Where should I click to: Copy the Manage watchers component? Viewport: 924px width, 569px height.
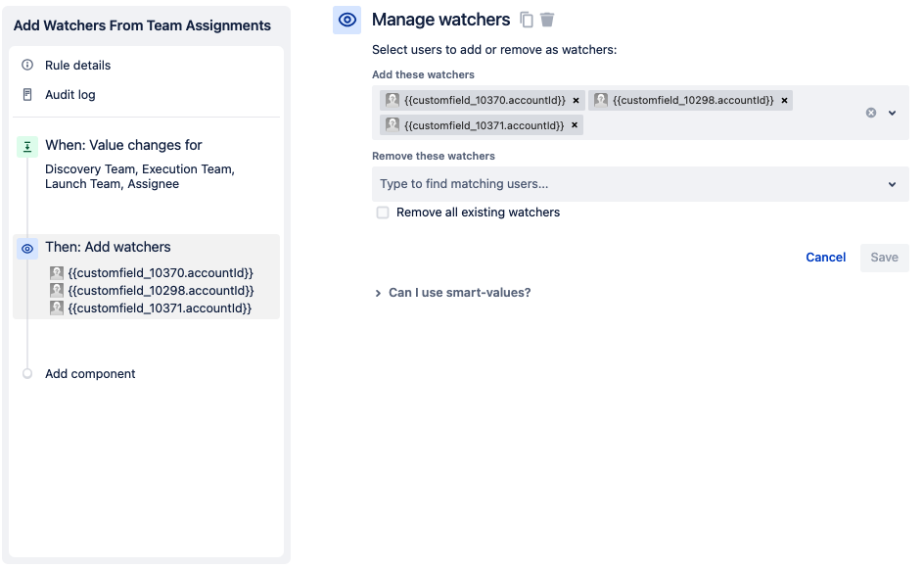click(526, 20)
